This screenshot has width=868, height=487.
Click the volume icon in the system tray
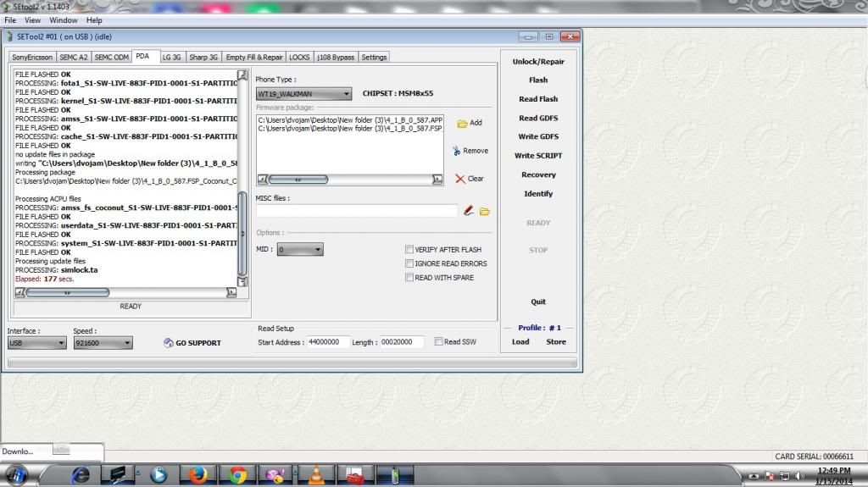click(799, 476)
